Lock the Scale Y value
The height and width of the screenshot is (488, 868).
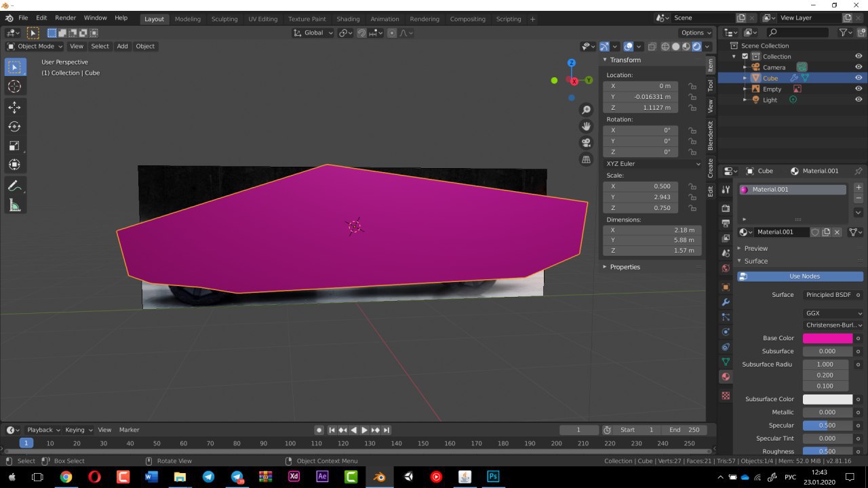[692, 197]
